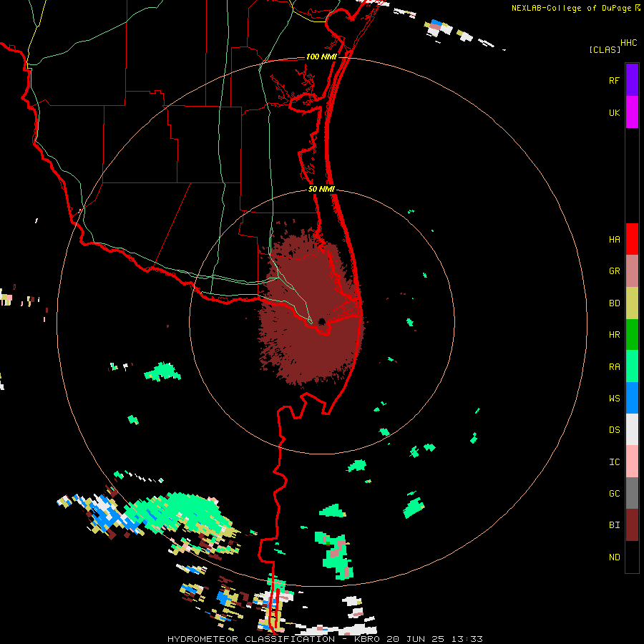Click the 13:33 timestamp in the caption
This screenshot has height=644, width=644.
click(x=466, y=639)
